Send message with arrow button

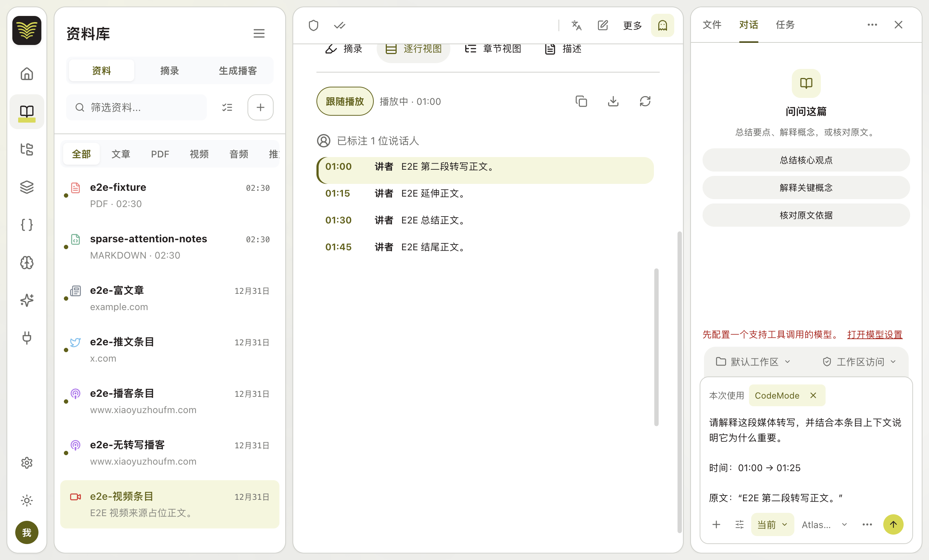coord(893,524)
